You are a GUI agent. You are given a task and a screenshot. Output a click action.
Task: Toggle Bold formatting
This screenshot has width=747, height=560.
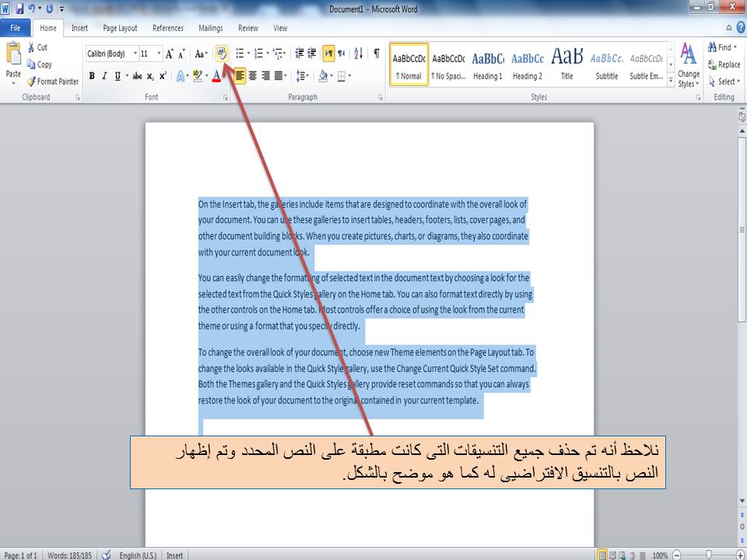(92, 76)
